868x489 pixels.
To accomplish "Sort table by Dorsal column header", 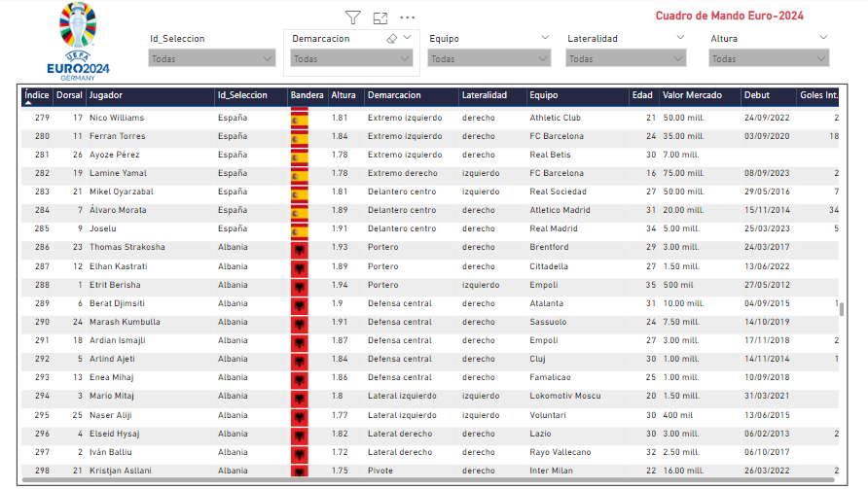I will click(x=69, y=95).
